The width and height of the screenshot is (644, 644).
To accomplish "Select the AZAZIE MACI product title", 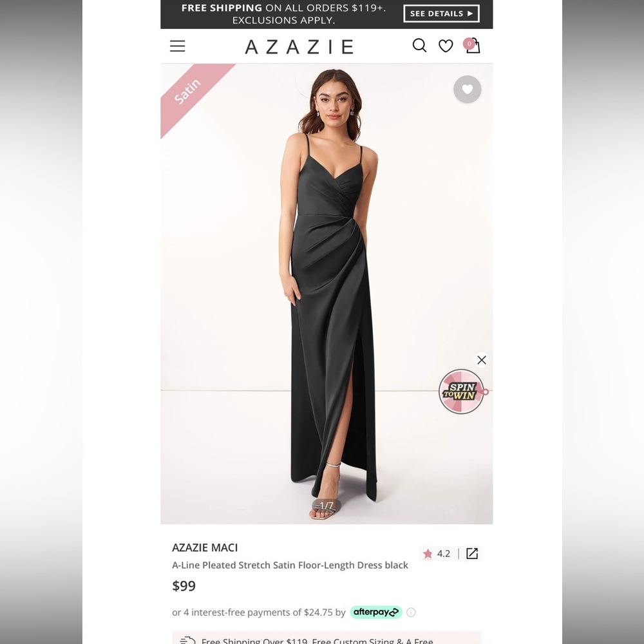I will [x=205, y=547].
